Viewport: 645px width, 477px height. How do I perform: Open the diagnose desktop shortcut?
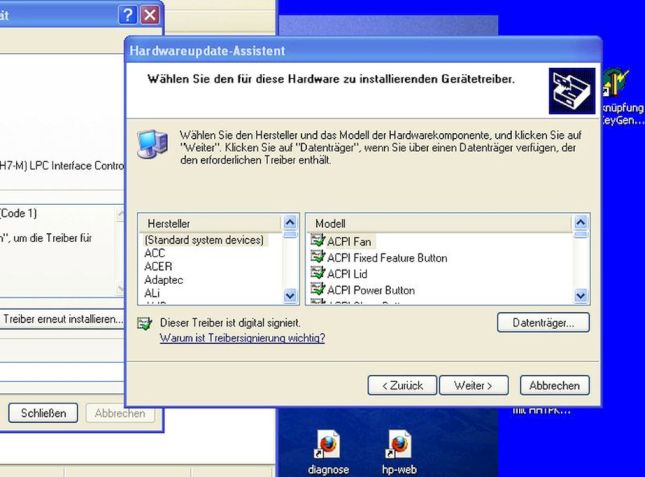pyautogui.click(x=328, y=452)
